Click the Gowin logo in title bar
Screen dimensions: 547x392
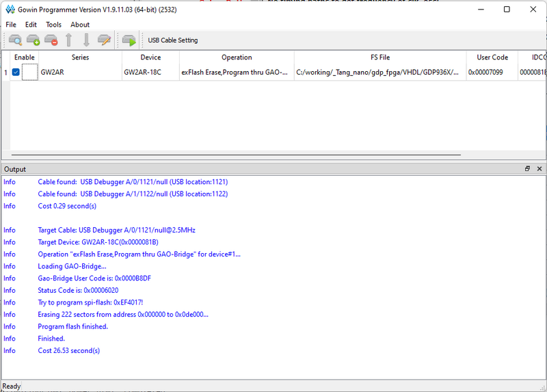click(10, 10)
